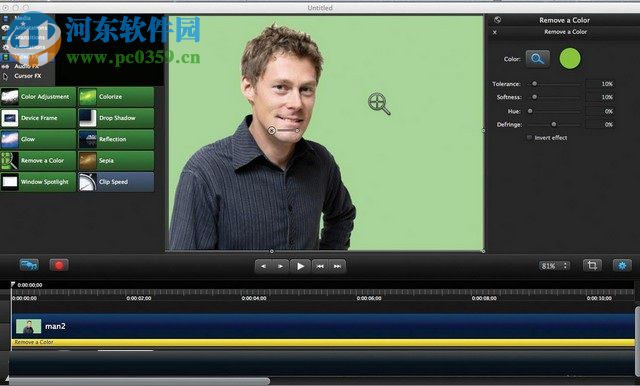640x386 pixels.
Task: Click the Device Frame thumbnail icon
Action: pos(9,118)
